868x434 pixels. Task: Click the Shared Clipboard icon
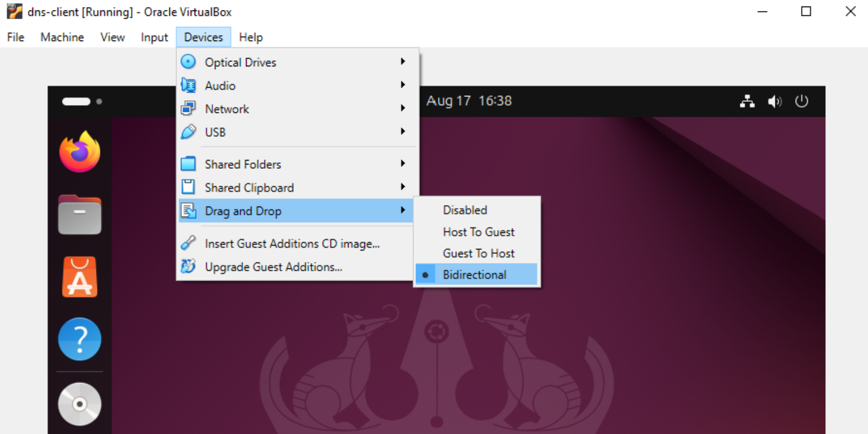point(188,187)
